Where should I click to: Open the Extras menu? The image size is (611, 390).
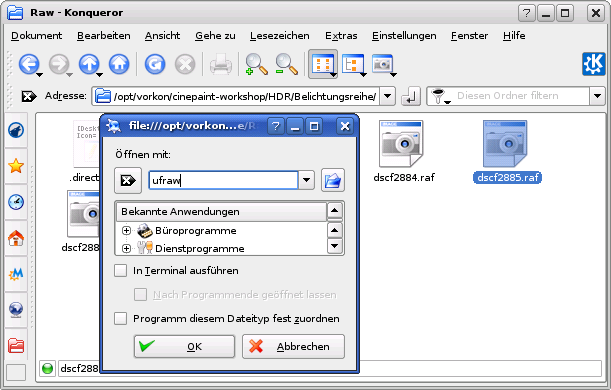coord(341,36)
